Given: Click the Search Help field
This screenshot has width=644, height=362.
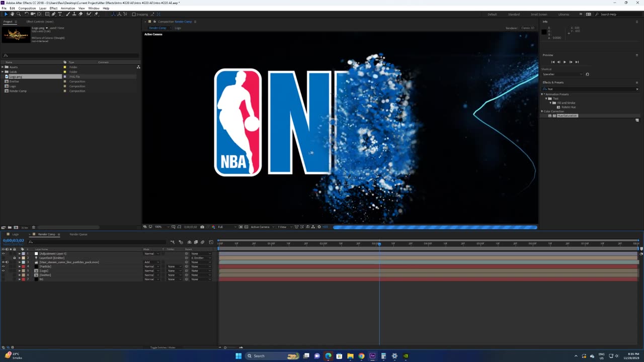Looking at the screenshot, I should pos(619,14).
